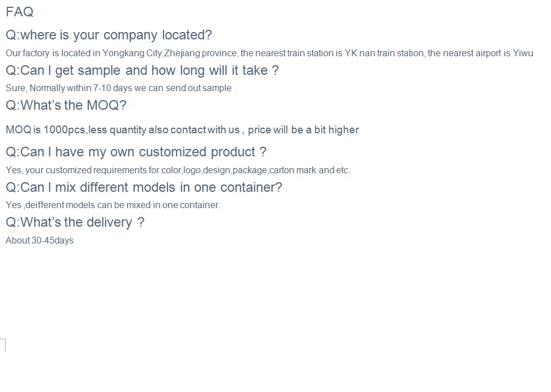Click the "What's the MOQ?" question
The width and height of the screenshot is (551, 392).
66,105
